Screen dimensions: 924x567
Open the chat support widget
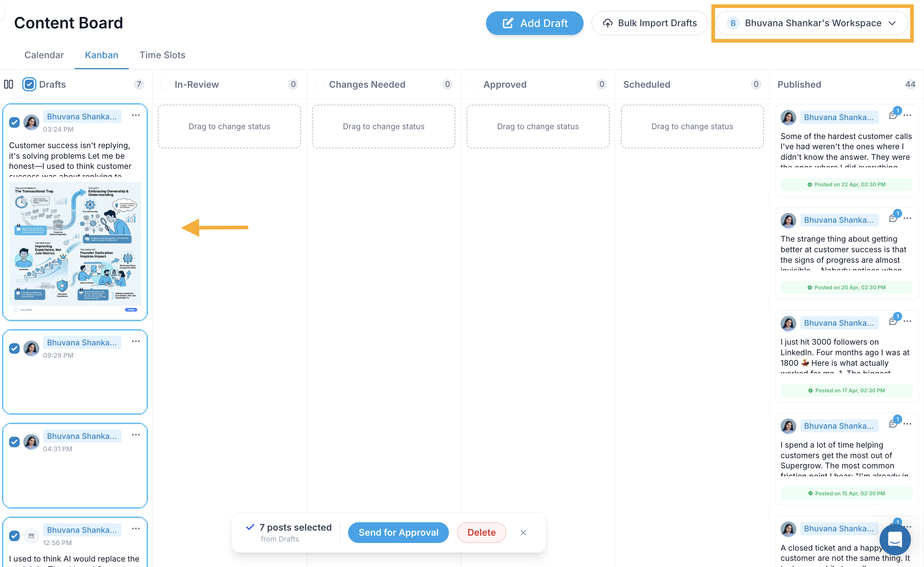[x=895, y=540]
